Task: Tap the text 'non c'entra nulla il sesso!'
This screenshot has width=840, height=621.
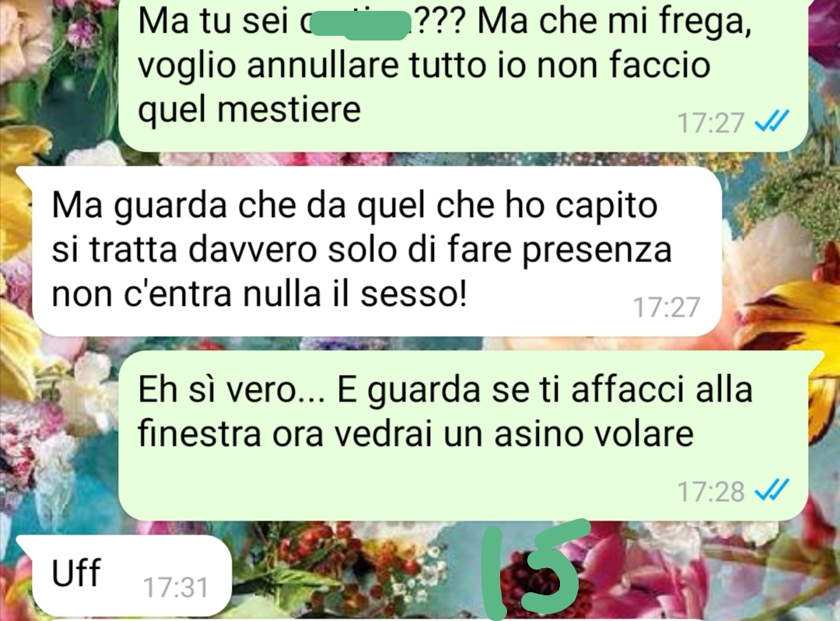Action: (259, 293)
